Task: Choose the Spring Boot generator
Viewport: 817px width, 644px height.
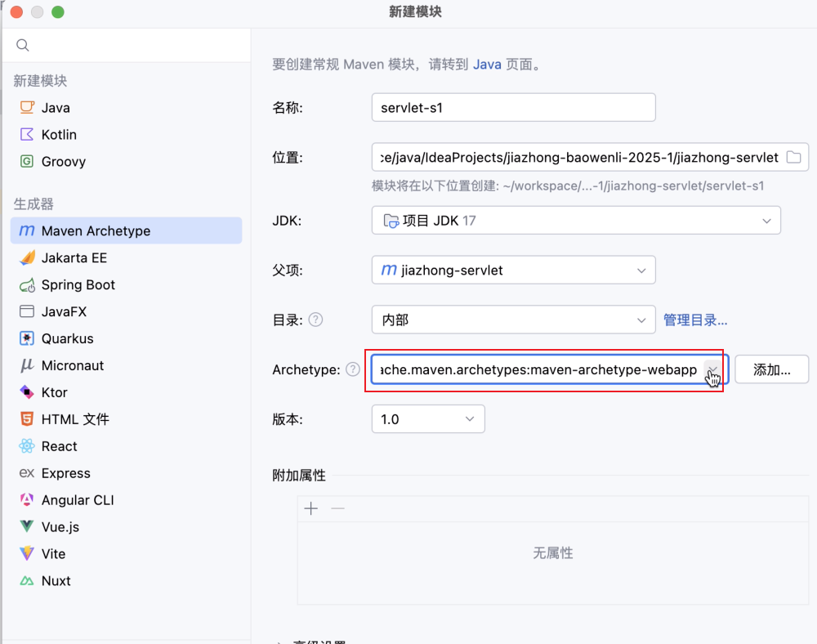Action: coord(126,285)
